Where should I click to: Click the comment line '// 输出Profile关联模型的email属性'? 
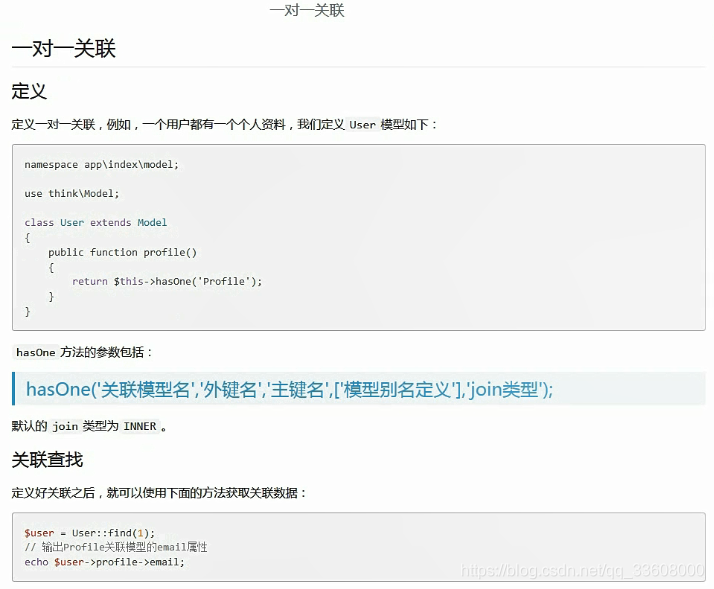pos(116,547)
